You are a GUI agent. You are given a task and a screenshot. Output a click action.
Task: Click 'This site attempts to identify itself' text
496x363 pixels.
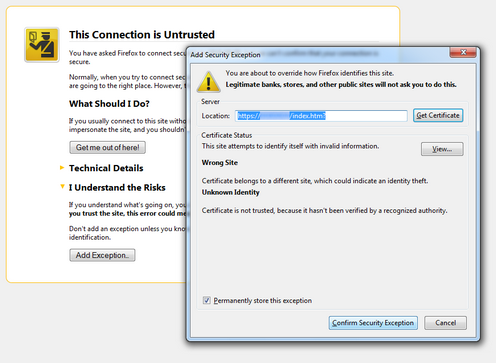click(x=290, y=146)
